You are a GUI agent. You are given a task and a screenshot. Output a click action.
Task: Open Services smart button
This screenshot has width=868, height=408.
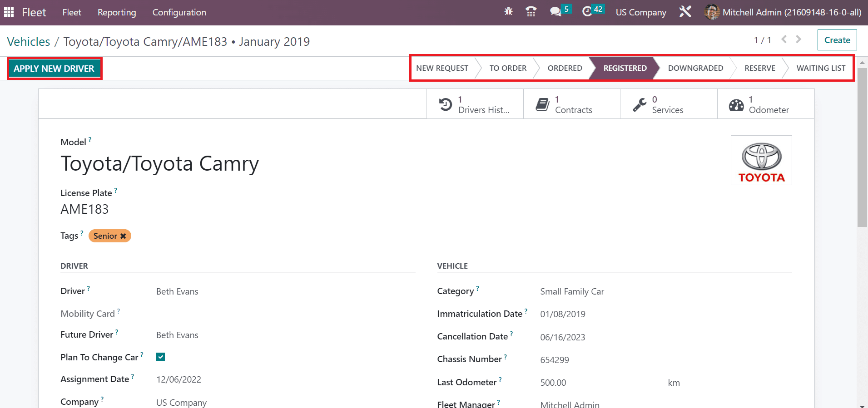point(669,104)
